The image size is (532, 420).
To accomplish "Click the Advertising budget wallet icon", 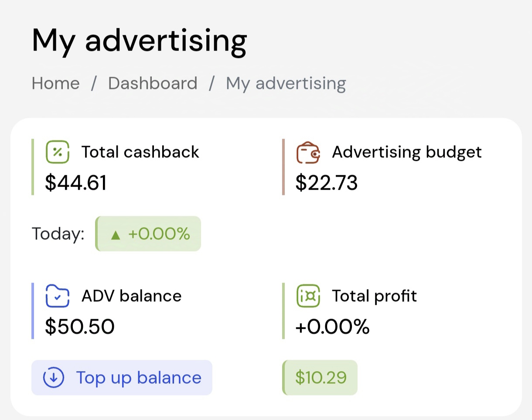I will point(308,152).
